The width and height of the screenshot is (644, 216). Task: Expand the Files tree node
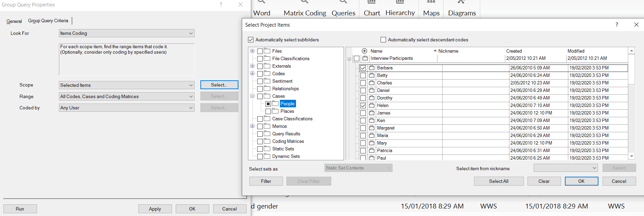[252, 51]
